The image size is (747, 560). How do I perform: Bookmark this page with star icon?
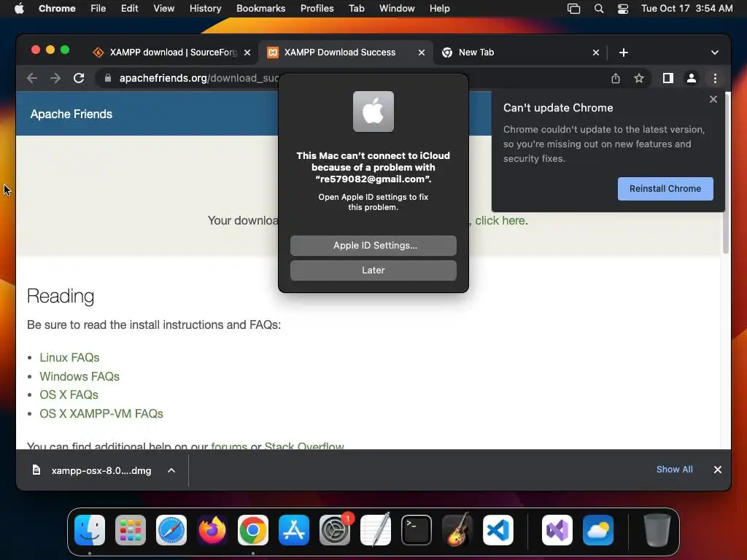(x=639, y=78)
